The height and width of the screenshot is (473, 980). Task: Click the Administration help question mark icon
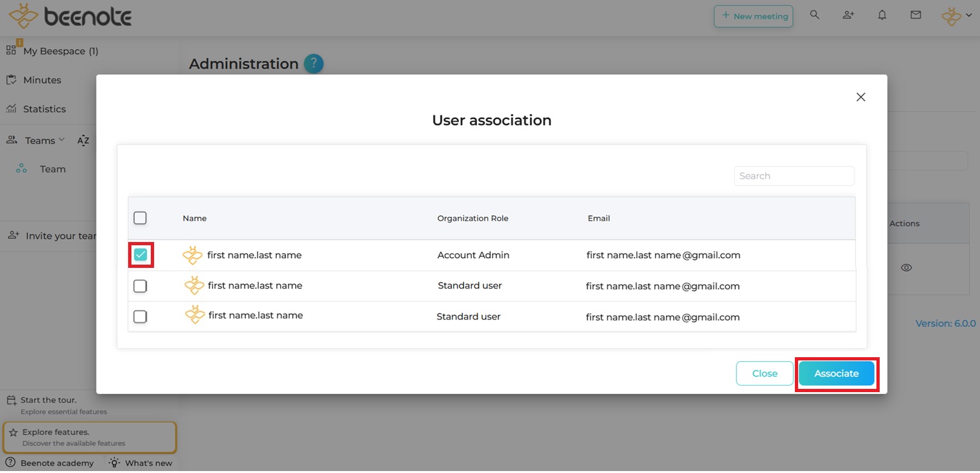click(x=313, y=63)
